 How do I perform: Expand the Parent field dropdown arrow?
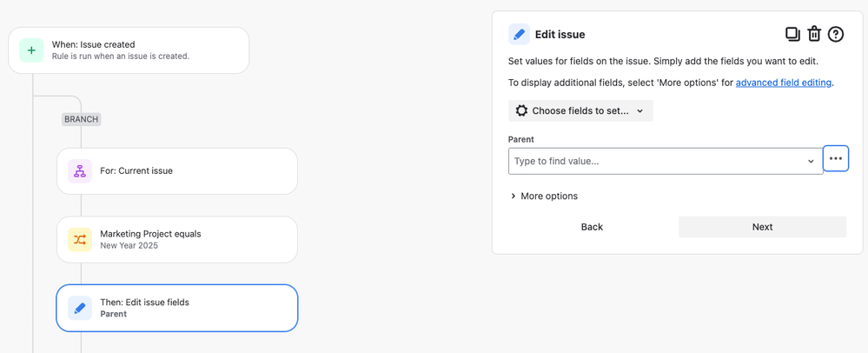[811, 161]
